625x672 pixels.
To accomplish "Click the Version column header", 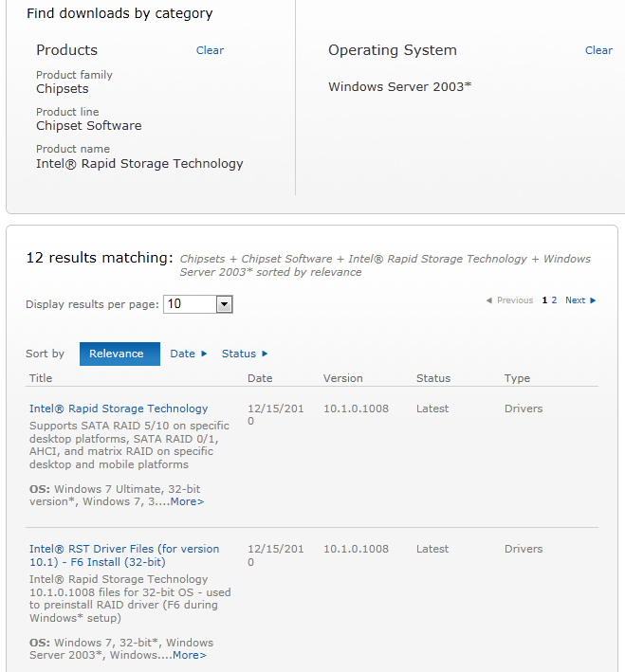I will click(x=342, y=378).
